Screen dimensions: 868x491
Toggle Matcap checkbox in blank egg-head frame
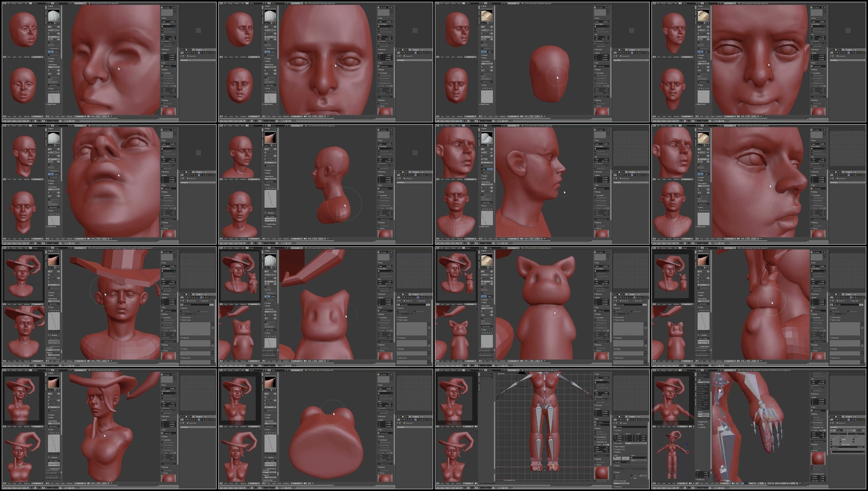coord(595,106)
